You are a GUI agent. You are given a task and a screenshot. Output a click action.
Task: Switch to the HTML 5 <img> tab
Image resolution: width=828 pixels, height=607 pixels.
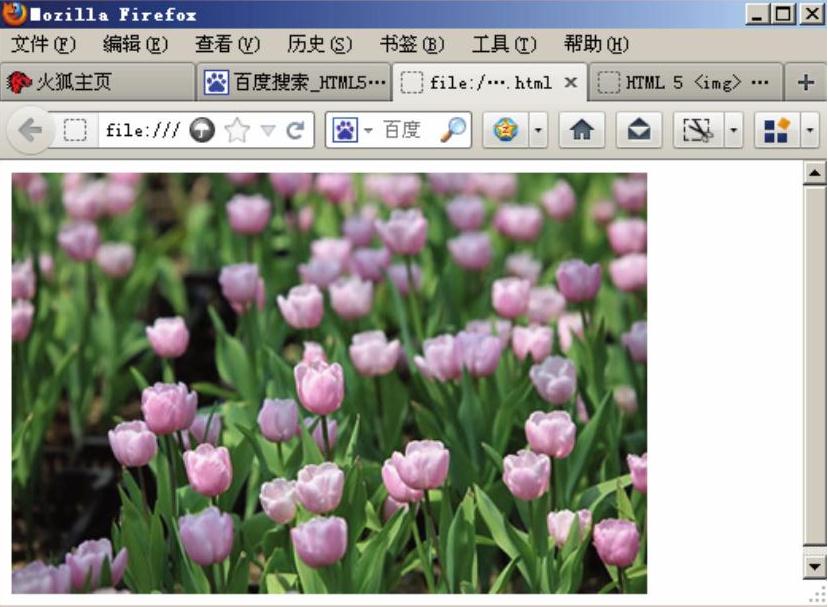684,82
